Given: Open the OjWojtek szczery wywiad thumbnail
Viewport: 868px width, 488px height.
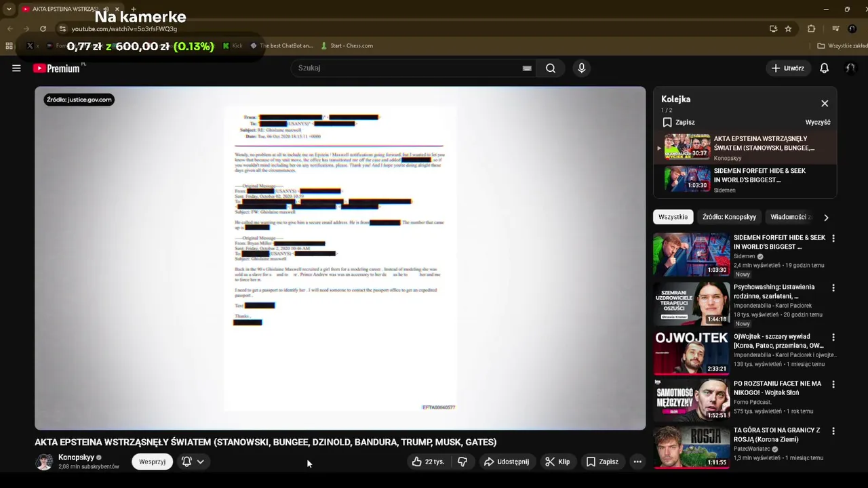Looking at the screenshot, I should tap(691, 352).
